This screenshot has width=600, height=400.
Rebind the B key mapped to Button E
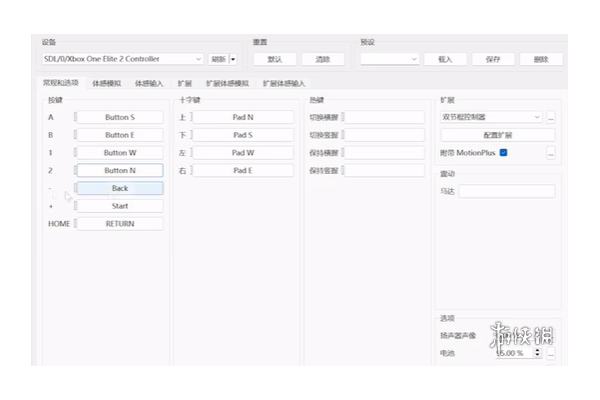pyautogui.click(x=120, y=135)
